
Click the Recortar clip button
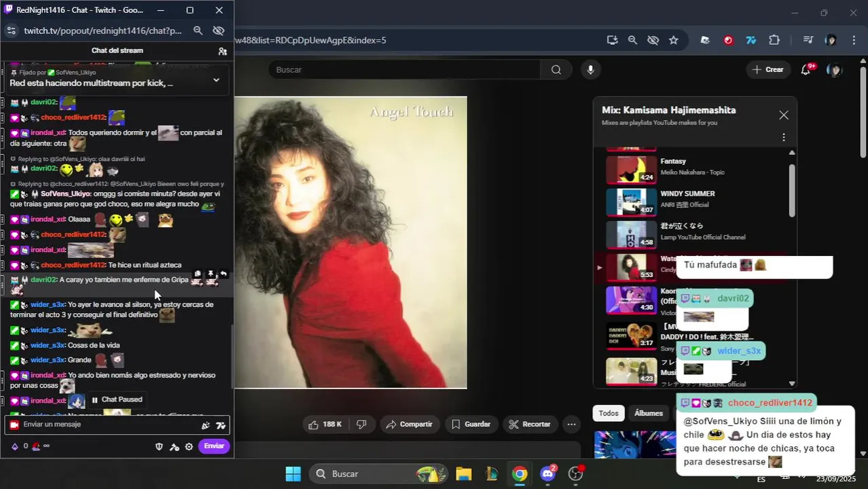[530, 424]
